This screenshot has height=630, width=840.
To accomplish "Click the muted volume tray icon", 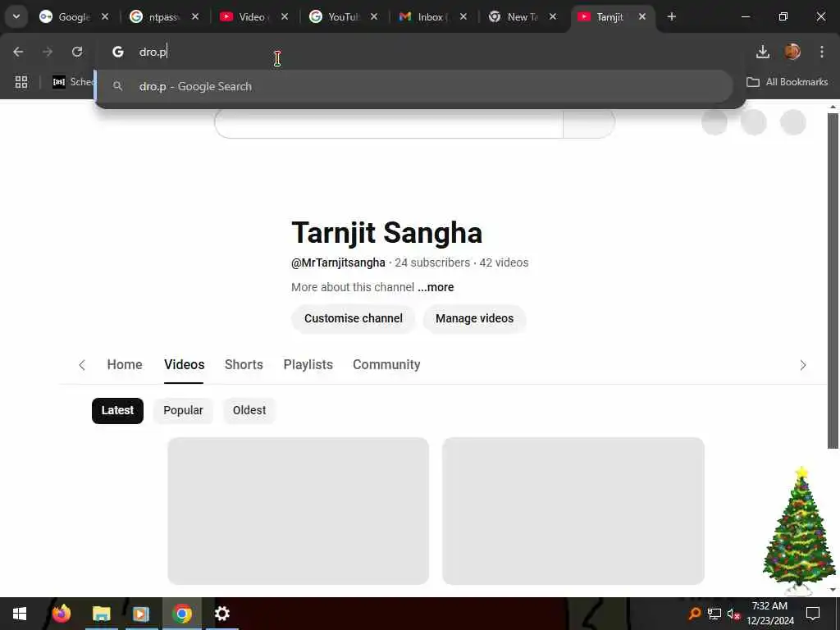I will tap(733, 614).
